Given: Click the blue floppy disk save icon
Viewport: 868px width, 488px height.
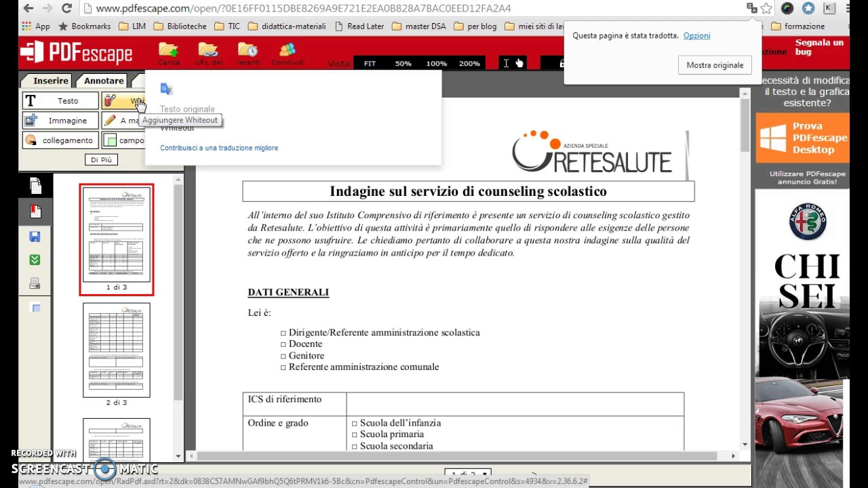Looking at the screenshot, I should 35,237.
